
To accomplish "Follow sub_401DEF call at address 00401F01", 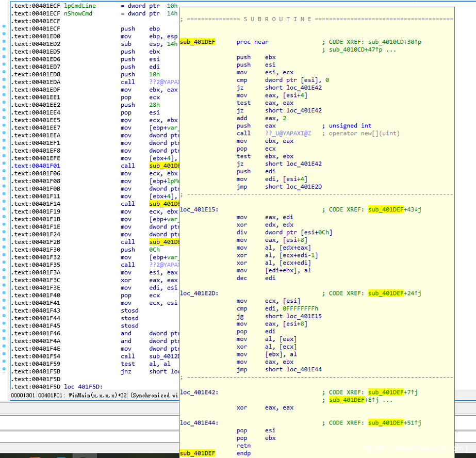I will click(163, 166).
